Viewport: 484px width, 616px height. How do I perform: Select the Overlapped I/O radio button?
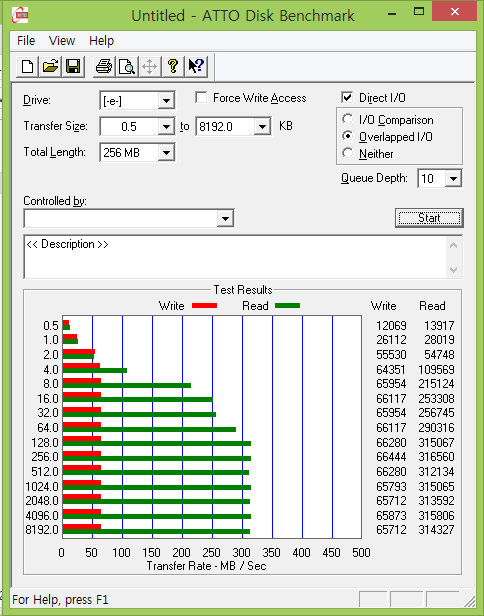point(347,136)
